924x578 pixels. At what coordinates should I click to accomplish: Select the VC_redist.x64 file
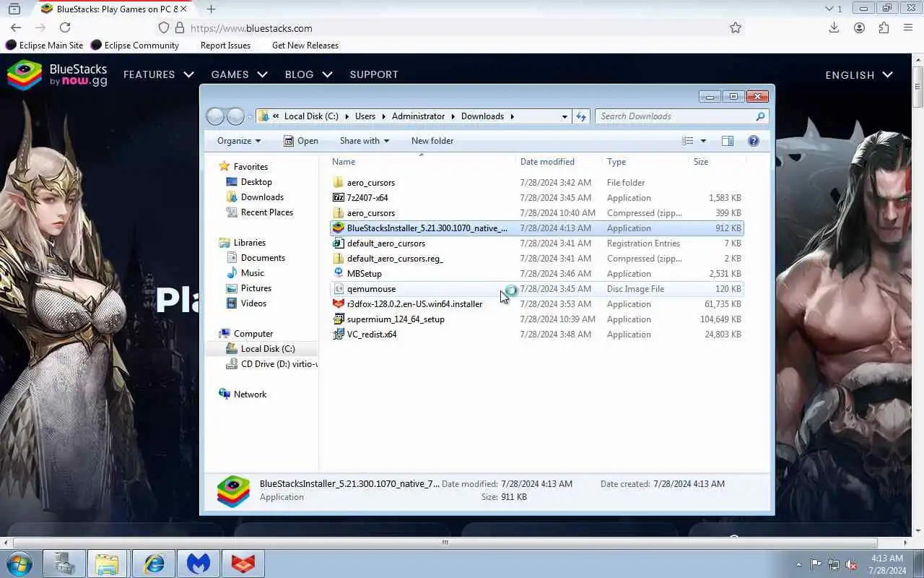pyautogui.click(x=536, y=335)
